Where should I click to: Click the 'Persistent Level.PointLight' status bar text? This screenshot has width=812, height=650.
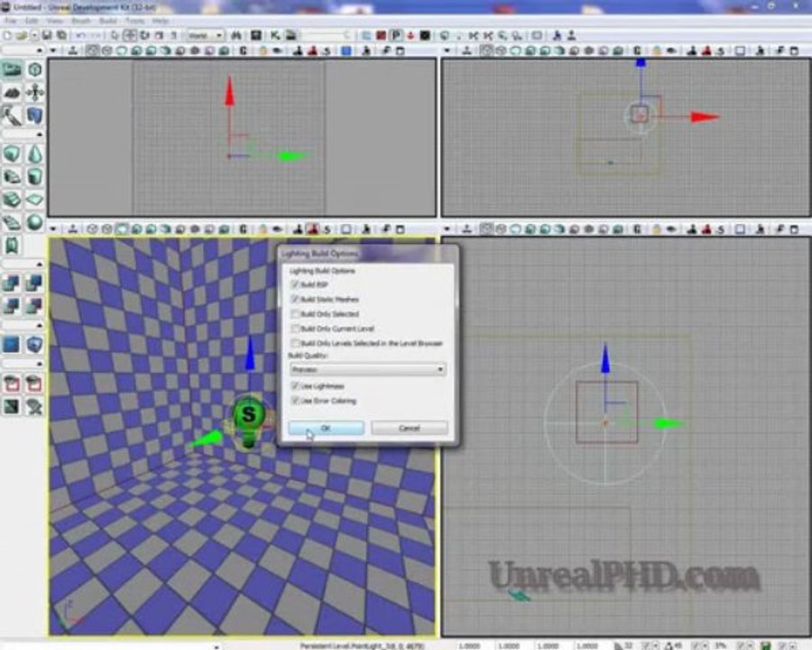pyautogui.click(x=363, y=645)
